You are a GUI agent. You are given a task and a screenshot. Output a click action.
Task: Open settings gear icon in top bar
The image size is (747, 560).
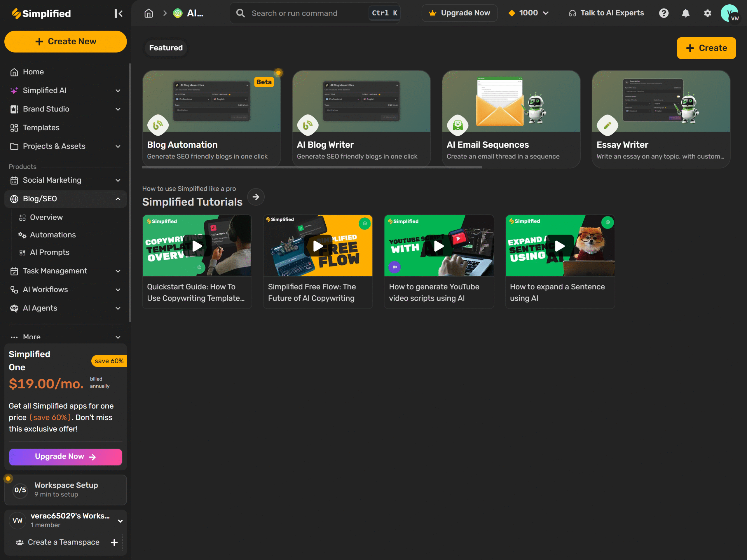(707, 13)
